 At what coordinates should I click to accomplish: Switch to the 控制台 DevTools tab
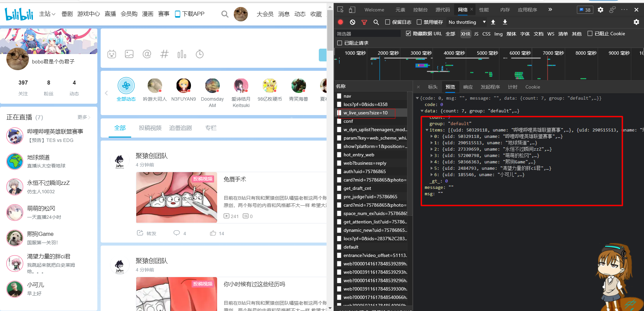pyautogui.click(x=420, y=10)
